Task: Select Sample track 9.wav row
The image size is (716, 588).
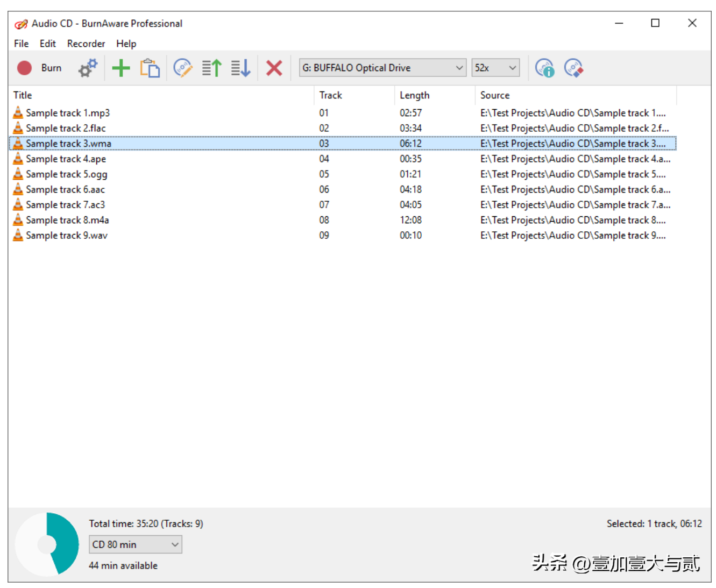Action: (343, 235)
